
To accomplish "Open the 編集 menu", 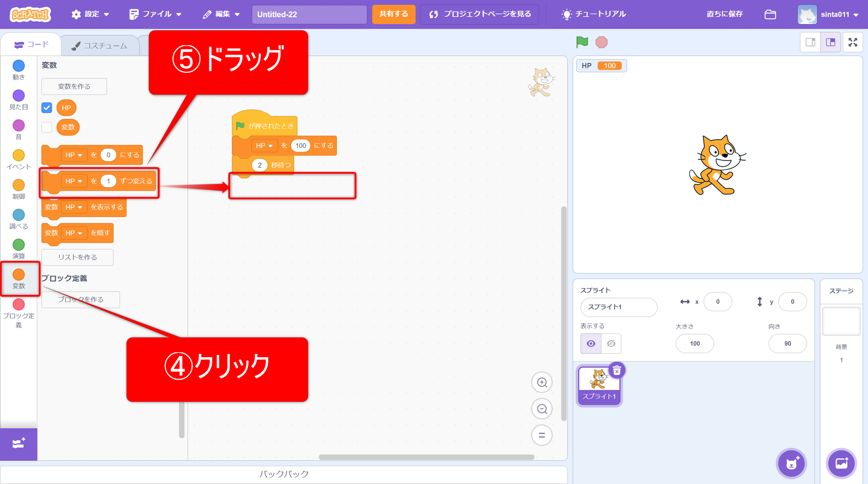I will pos(222,14).
